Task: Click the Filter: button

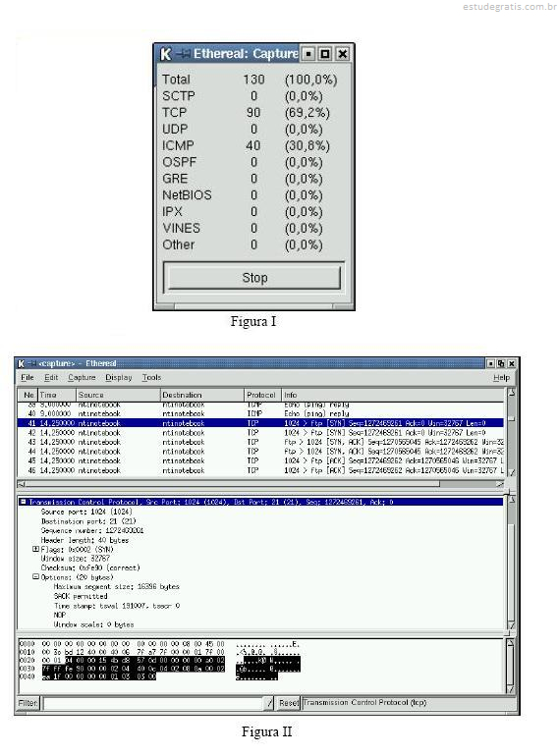Action: point(28,703)
